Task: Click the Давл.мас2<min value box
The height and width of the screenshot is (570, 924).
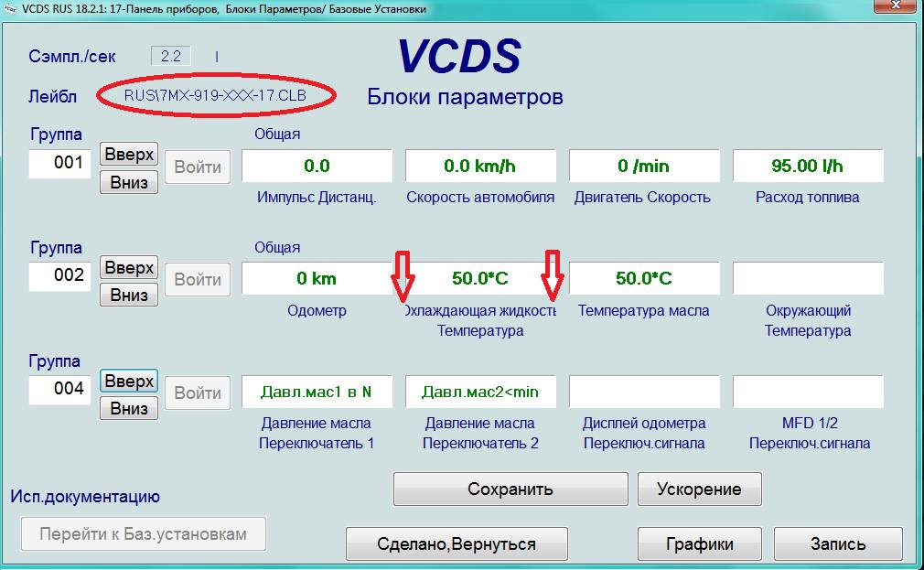Action: pos(480,392)
